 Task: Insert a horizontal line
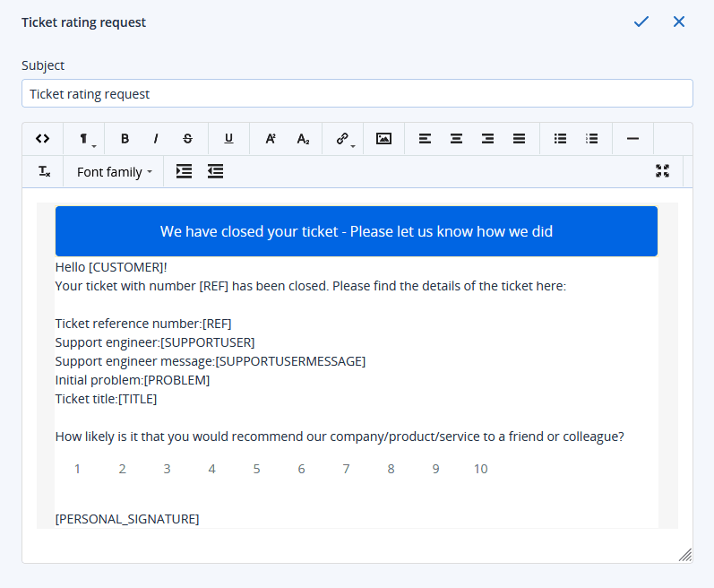point(632,139)
